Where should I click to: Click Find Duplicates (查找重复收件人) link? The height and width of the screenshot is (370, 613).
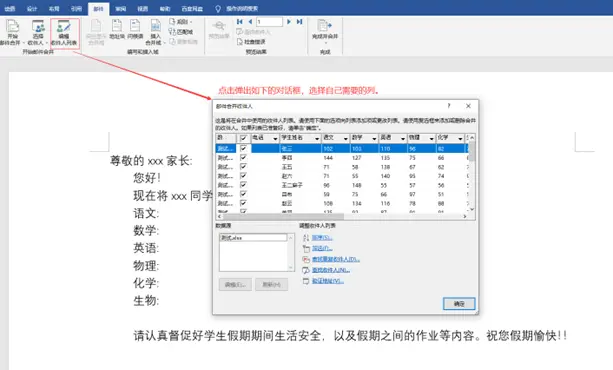click(x=335, y=259)
